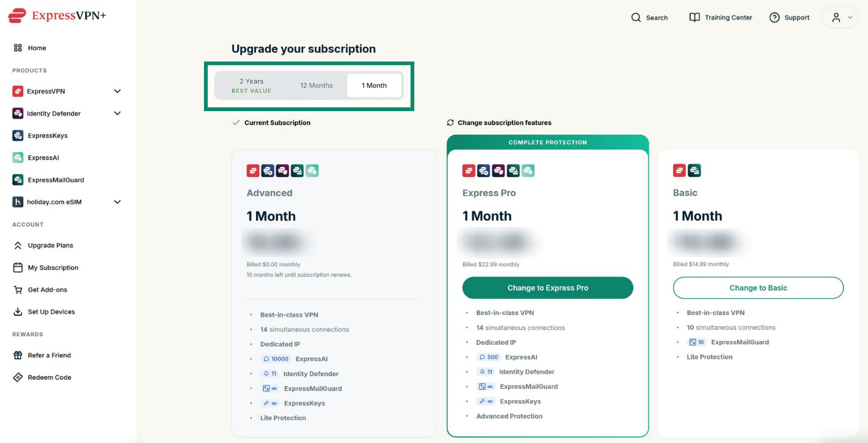Select the 1 Month billing option

374,86
